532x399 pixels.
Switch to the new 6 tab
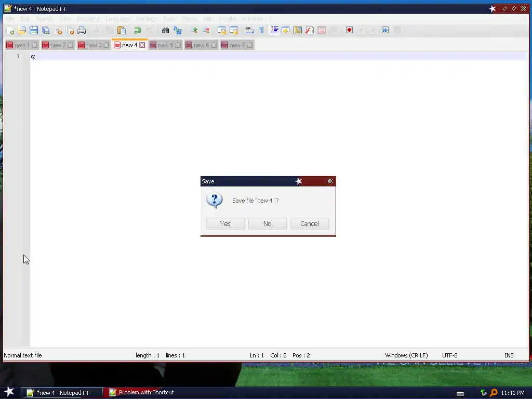point(201,45)
